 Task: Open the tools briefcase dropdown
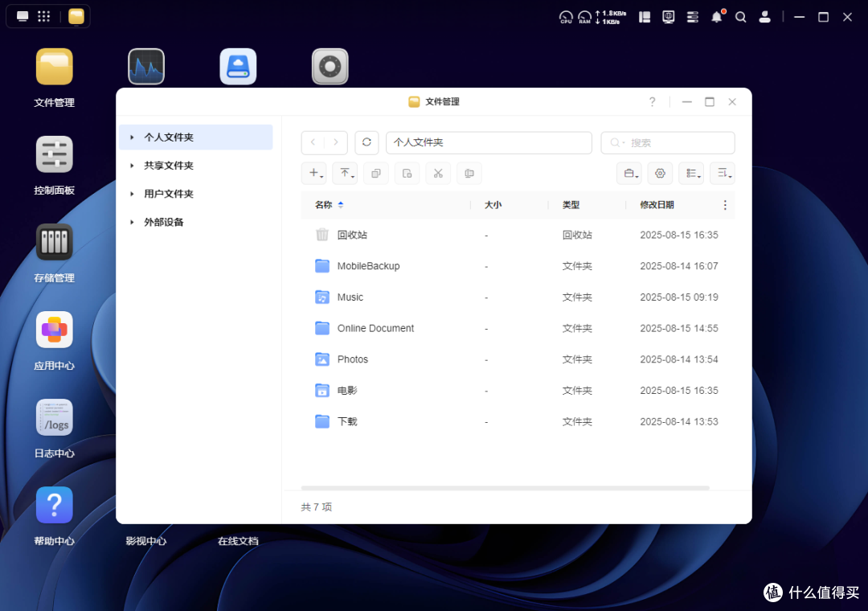coord(628,174)
